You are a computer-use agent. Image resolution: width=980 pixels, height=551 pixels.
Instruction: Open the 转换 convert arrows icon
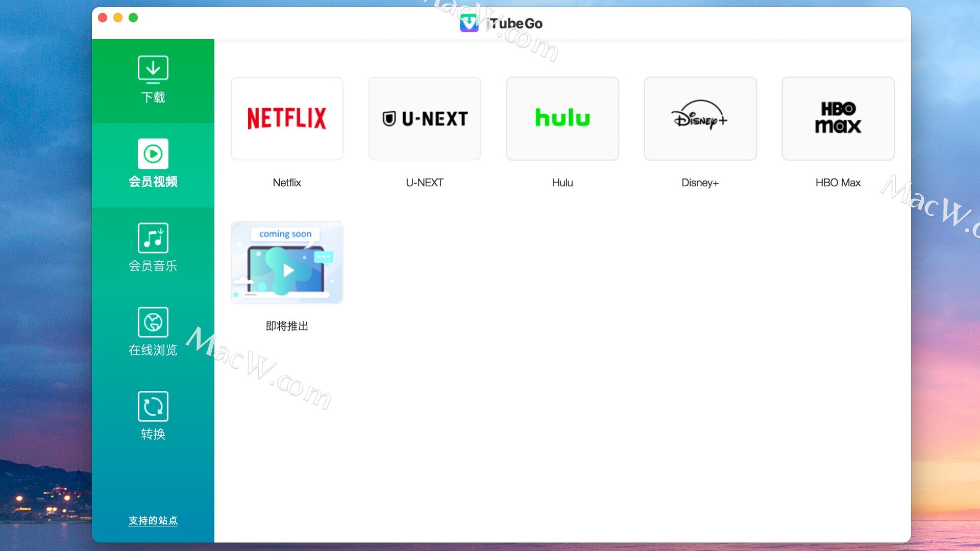[153, 406]
